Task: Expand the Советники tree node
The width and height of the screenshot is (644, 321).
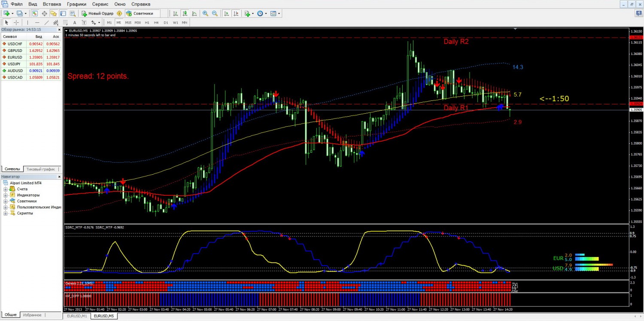Action: [x=6, y=201]
